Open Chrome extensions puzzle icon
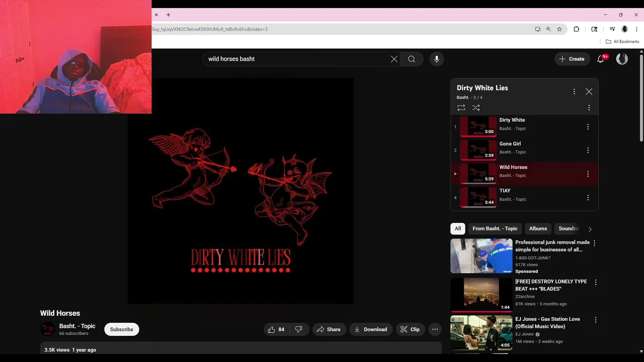 (x=577, y=29)
